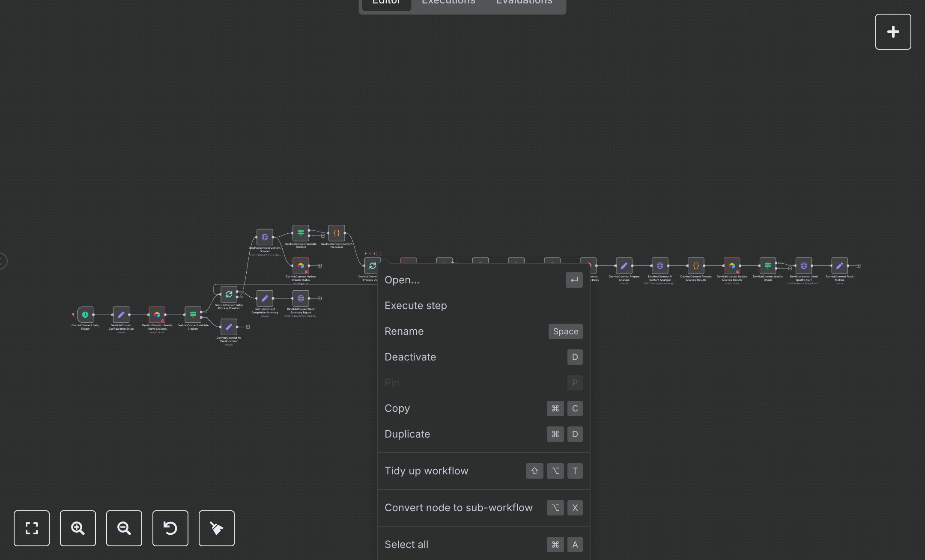Viewport: 925px width, 560px height.
Task: Select the DevHubConnect Content Scraper HTTP node
Action: pyautogui.click(x=265, y=237)
